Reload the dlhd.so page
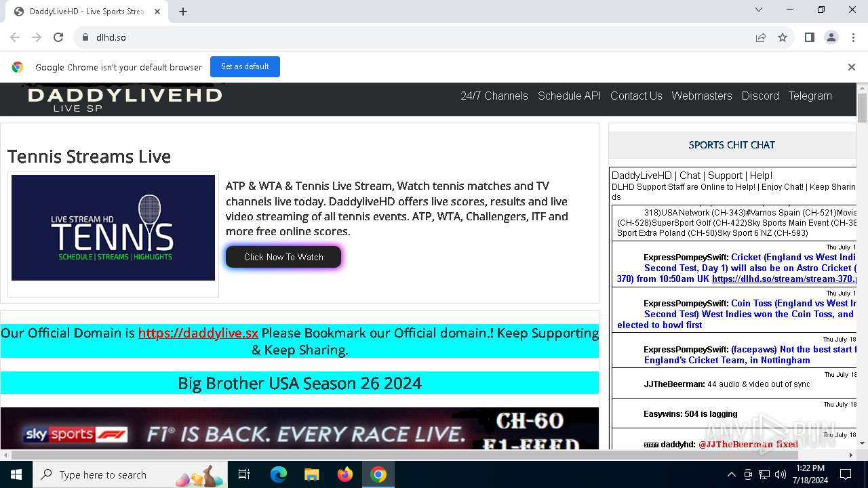The image size is (868, 488). click(x=58, y=38)
